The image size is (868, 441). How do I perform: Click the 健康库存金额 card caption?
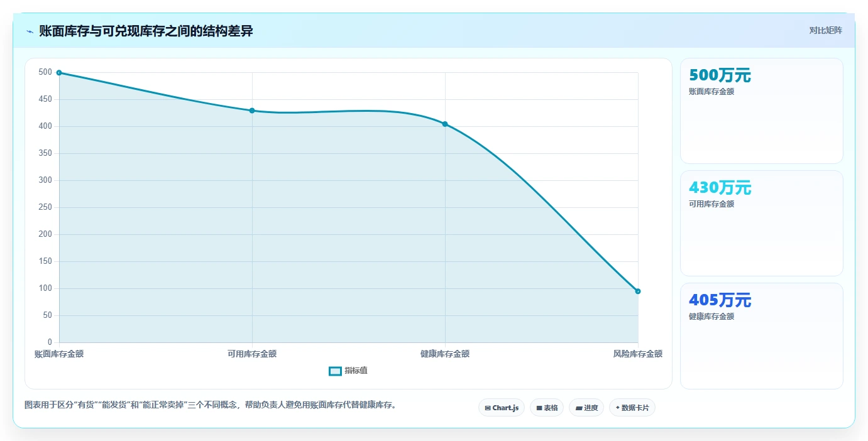coord(711,317)
